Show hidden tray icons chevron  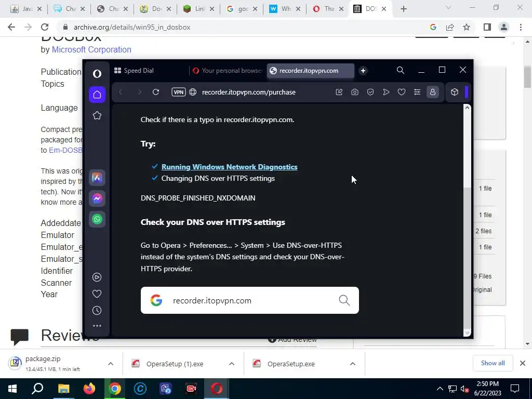(x=440, y=389)
